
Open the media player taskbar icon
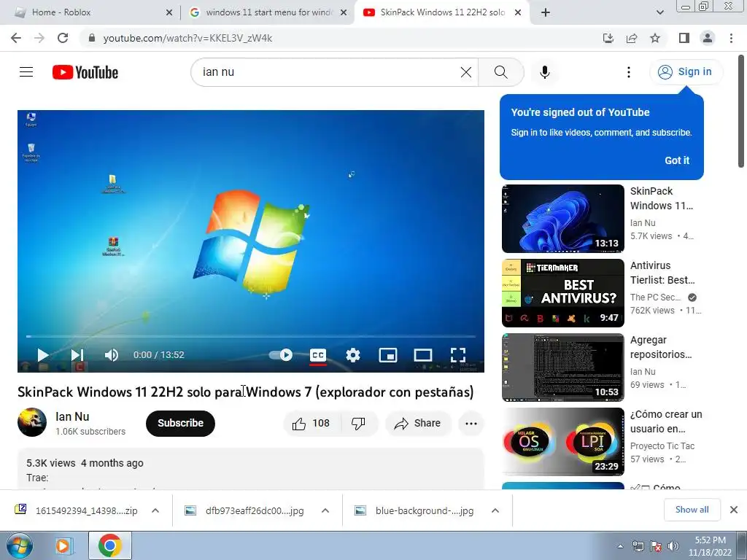pyautogui.click(x=63, y=545)
